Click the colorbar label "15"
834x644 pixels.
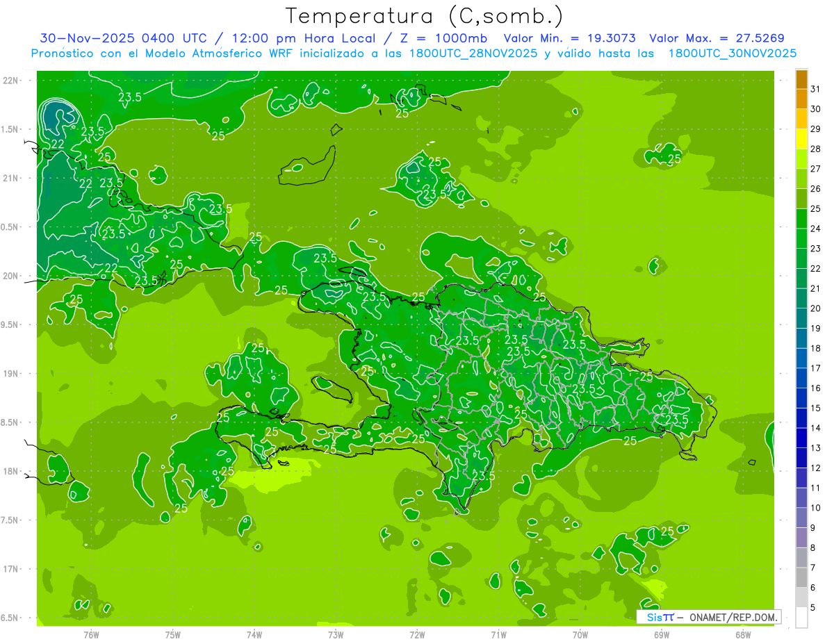tap(815, 408)
